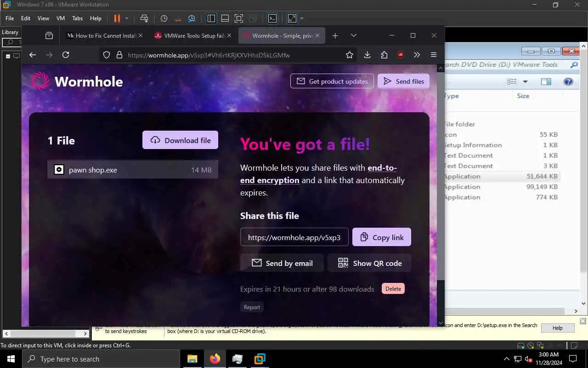Click the shield tracking protection icon
Viewport: 588px width, 368px height.
coord(107,55)
